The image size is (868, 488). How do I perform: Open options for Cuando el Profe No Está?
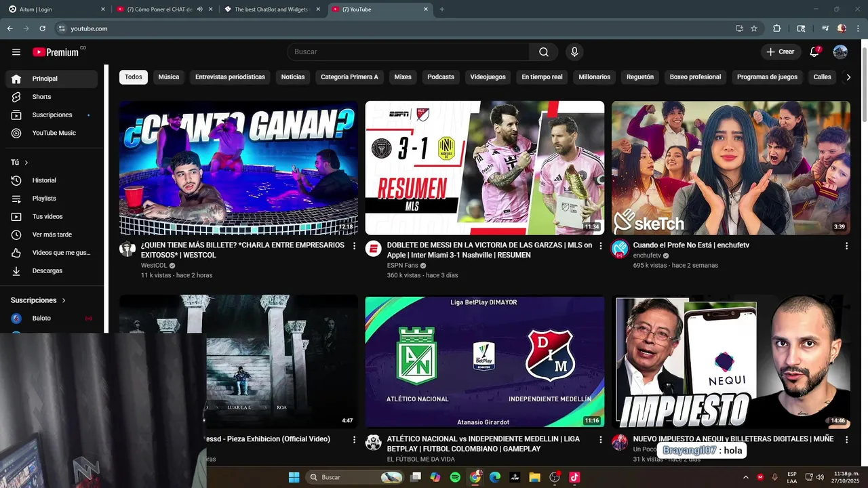coord(846,246)
